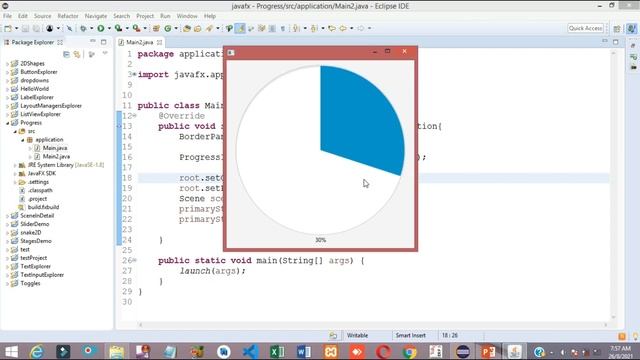Select Main2.java in Package Explorer
640x360 pixels.
coord(56,157)
